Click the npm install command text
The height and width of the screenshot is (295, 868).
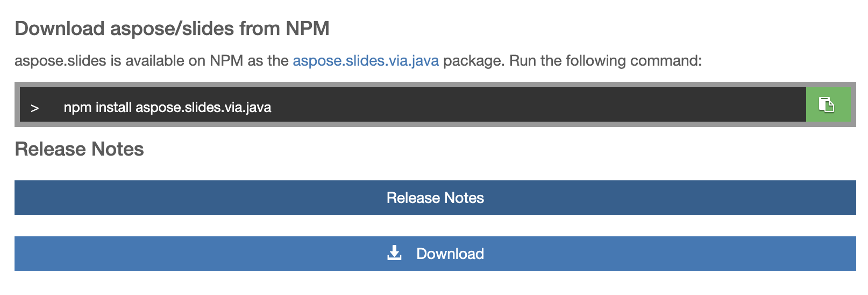pos(167,108)
